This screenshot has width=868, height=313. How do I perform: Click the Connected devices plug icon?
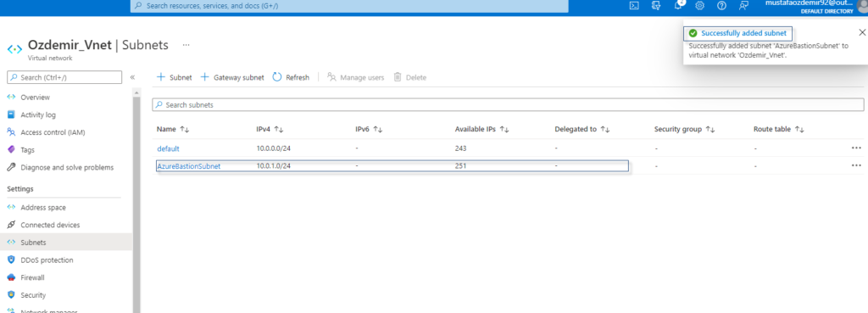(x=10, y=225)
